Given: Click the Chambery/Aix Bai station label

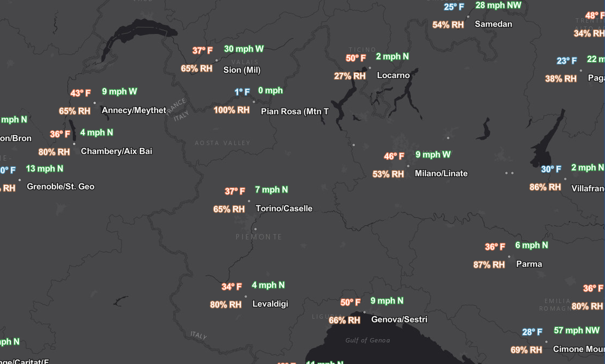Looking at the screenshot, I should click(x=116, y=151).
